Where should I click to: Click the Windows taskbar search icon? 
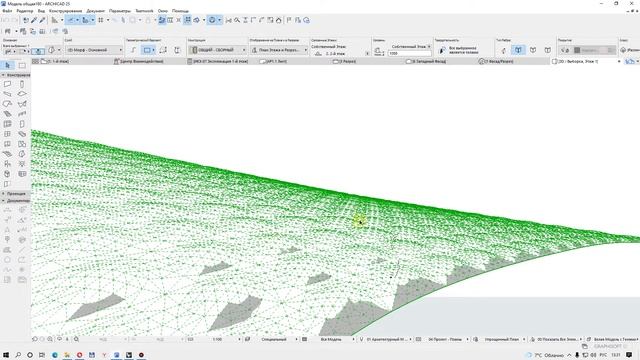coord(18,355)
